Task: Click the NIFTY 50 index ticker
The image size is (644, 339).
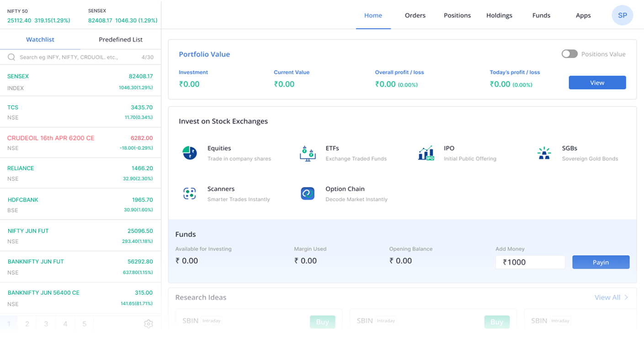Action: pos(39,16)
